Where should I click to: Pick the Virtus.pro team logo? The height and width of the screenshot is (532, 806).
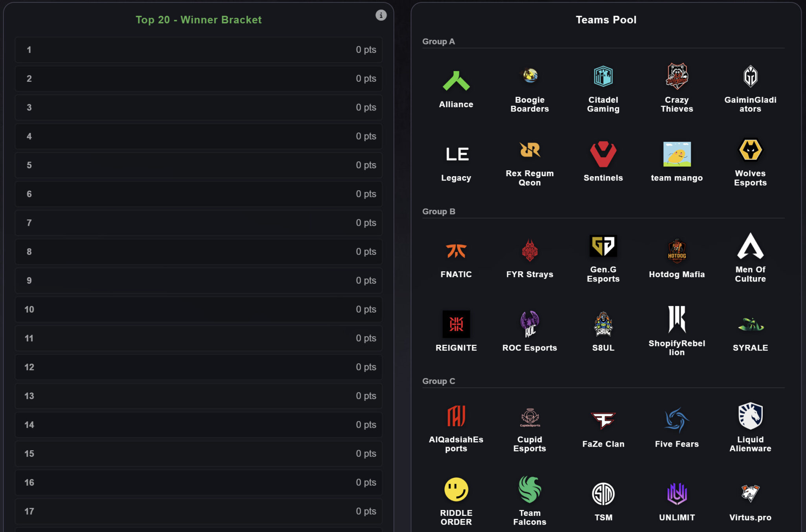click(750, 493)
